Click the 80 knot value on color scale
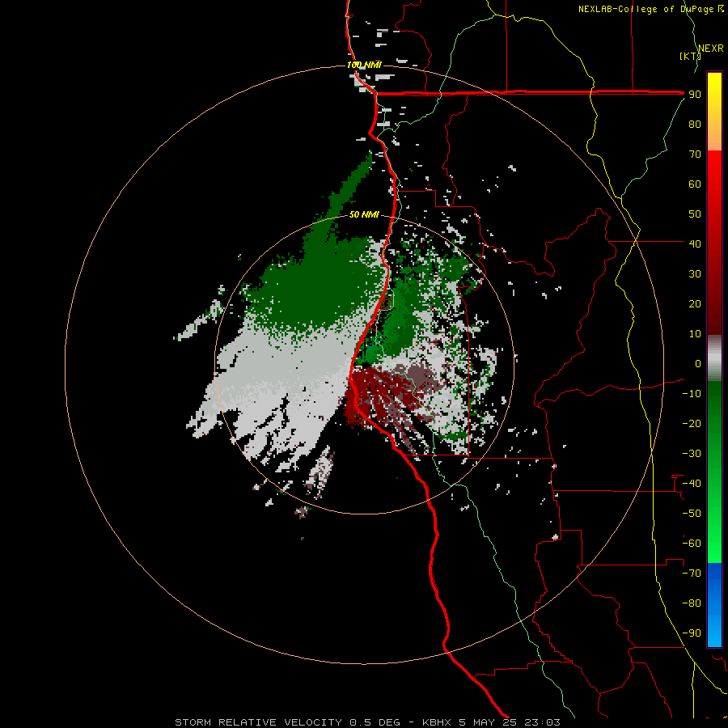728x728 pixels. point(695,124)
